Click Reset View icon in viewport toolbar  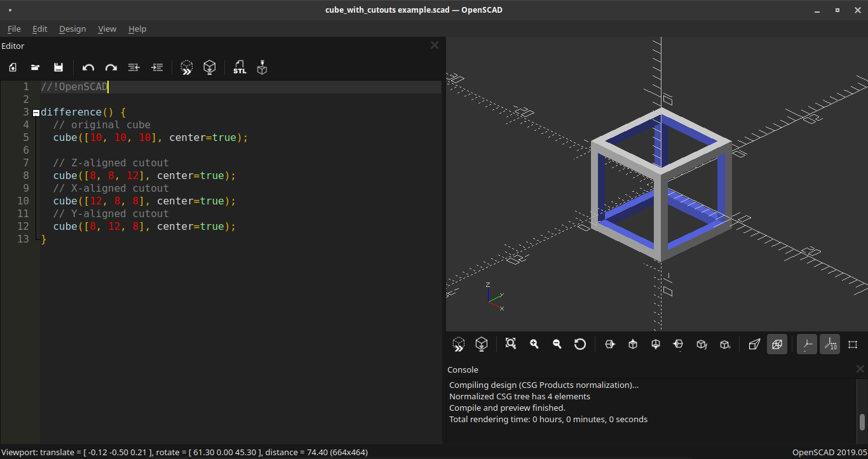click(580, 344)
